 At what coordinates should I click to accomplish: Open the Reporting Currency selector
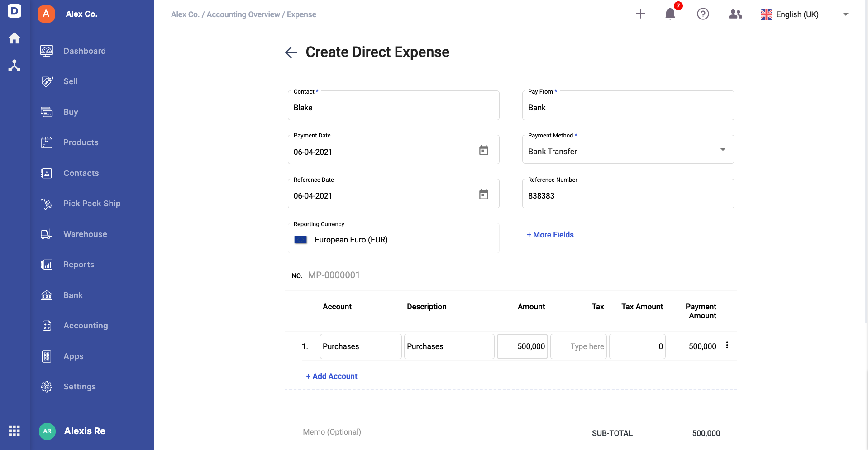[x=394, y=238]
